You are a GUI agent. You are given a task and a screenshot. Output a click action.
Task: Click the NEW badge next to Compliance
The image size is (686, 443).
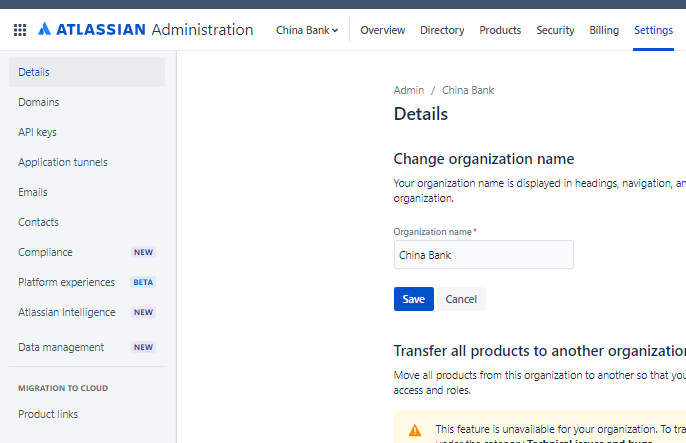tap(143, 252)
